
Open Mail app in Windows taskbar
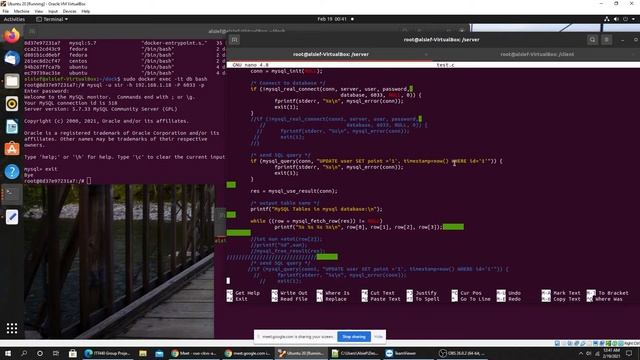pyautogui.click(x=159, y=353)
